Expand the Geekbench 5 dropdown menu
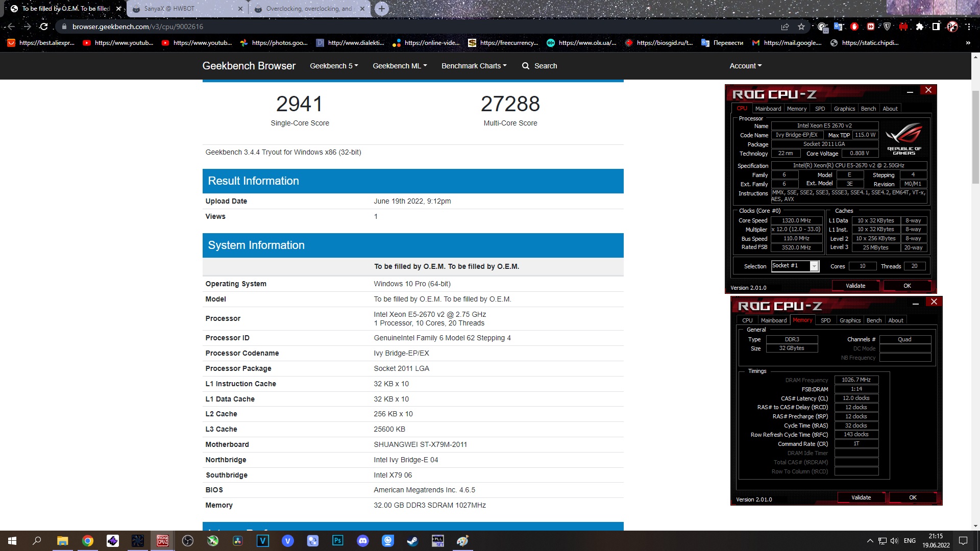The width and height of the screenshot is (980, 551). (x=334, y=66)
